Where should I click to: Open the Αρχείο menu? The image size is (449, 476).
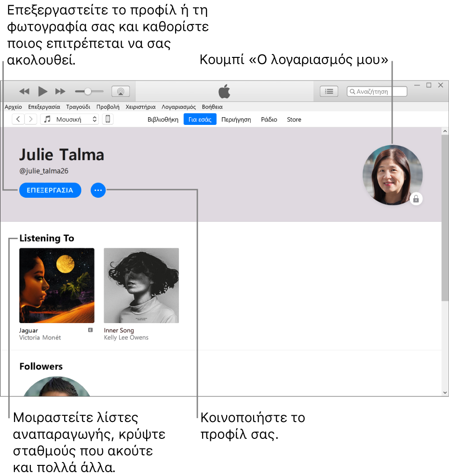[x=14, y=107]
